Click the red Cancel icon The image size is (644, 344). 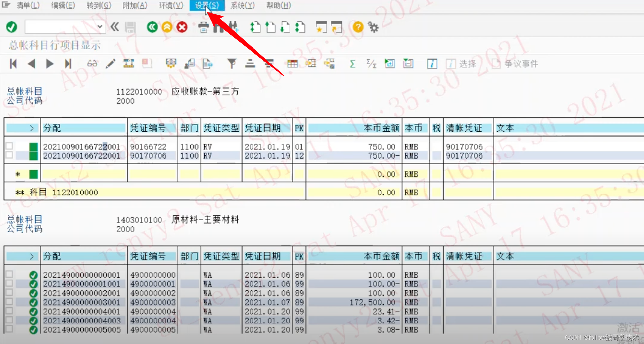coord(182,27)
